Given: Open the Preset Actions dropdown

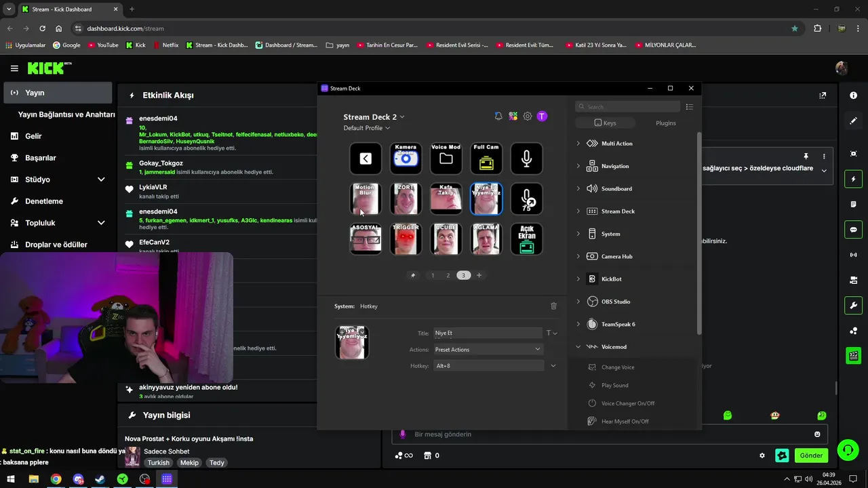Looking at the screenshot, I should (488, 350).
